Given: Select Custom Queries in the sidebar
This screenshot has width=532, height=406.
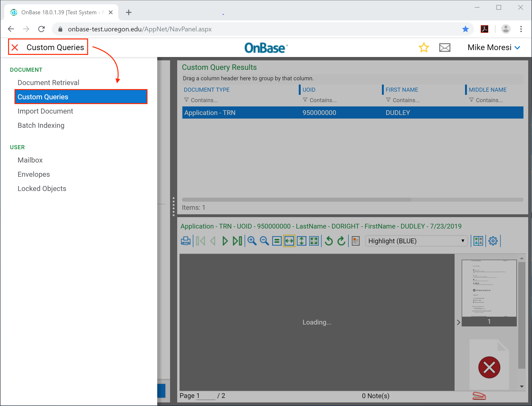Looking at the screenshot, I should tap(81, 97).
